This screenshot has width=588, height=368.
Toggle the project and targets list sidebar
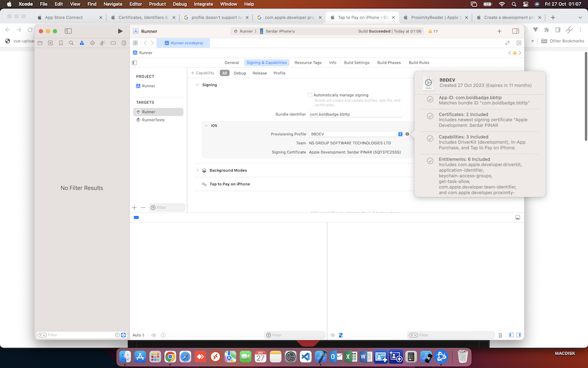(x=135, y=63)
